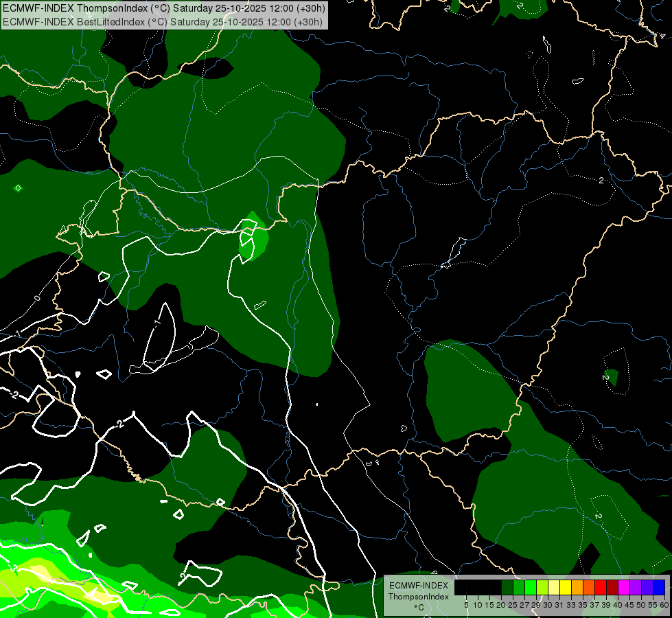Viewport: 672px width, 618px height.
Task: Click the ThompsonIndex title line at top
Action: point(164,8)
